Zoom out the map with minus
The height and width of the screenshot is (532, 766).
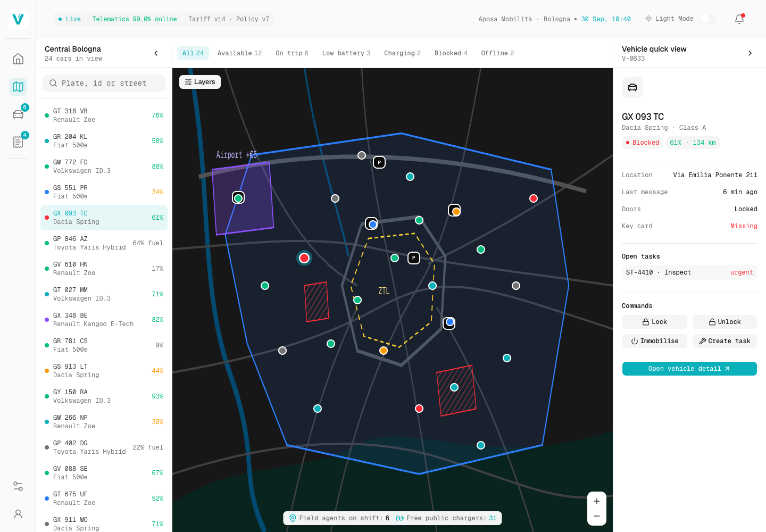597,516
